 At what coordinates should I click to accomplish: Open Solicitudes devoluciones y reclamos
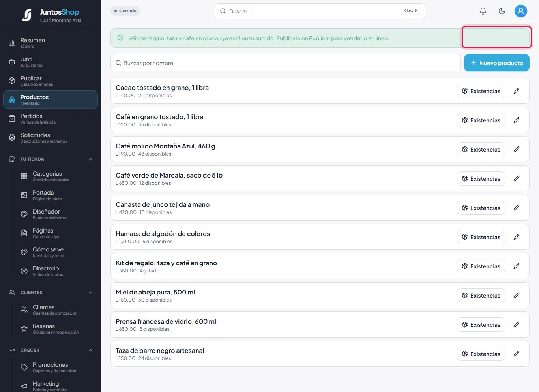[51, 137]
